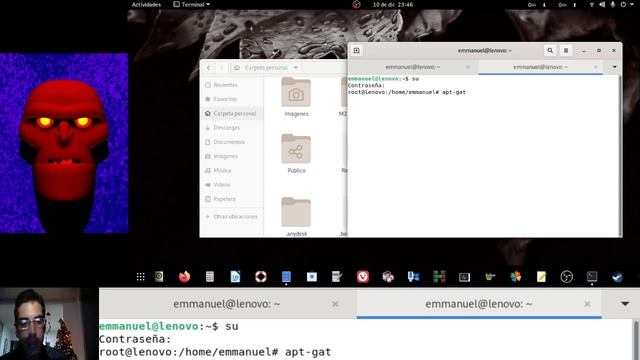
Task: Close the first tab in terminal window
Action: coord(468,67)
